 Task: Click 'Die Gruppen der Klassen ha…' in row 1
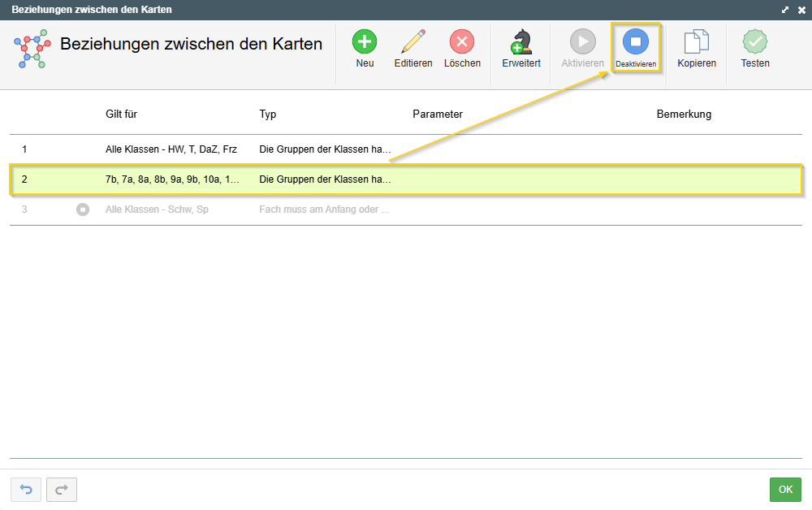pos(325,149)
